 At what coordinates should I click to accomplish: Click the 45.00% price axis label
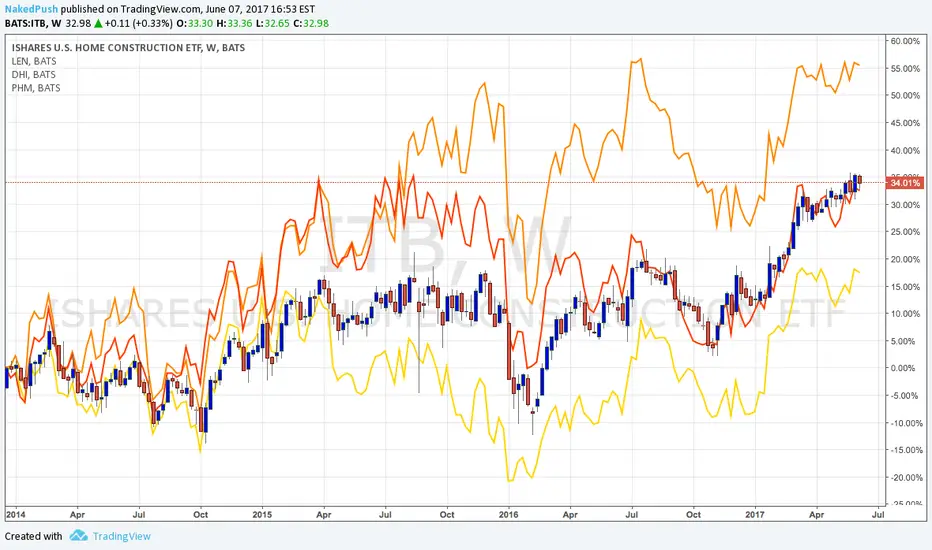905,123
